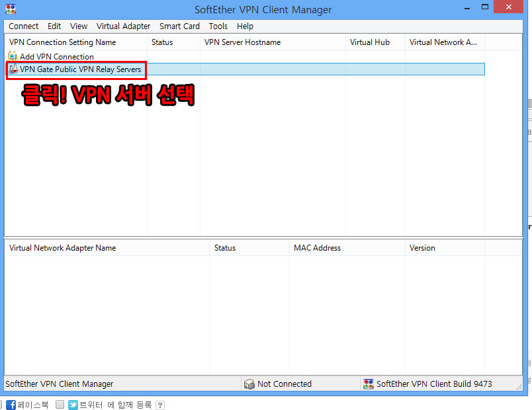Open the Tools menu
This screenshot has height=410, width=532.
[218, 26]
